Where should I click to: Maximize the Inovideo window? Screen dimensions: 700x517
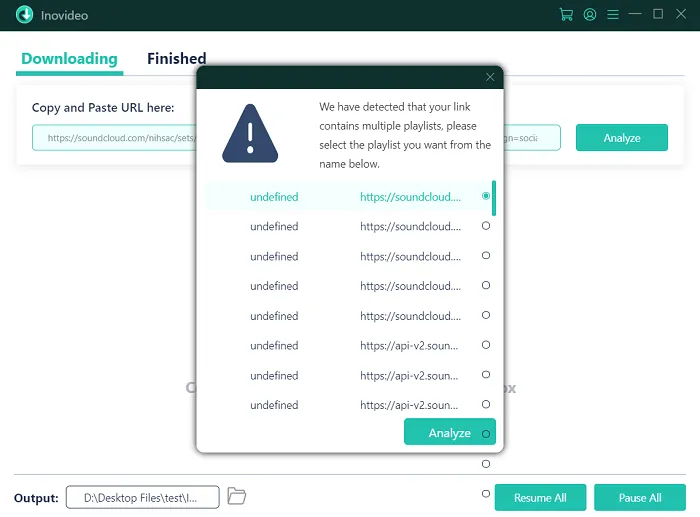click(658, 15)
